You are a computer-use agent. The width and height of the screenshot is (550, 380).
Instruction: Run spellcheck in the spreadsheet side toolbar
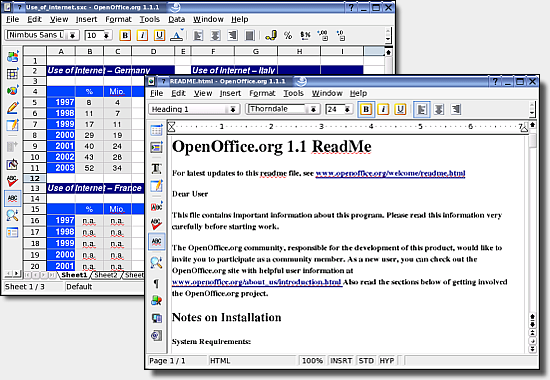13,181
